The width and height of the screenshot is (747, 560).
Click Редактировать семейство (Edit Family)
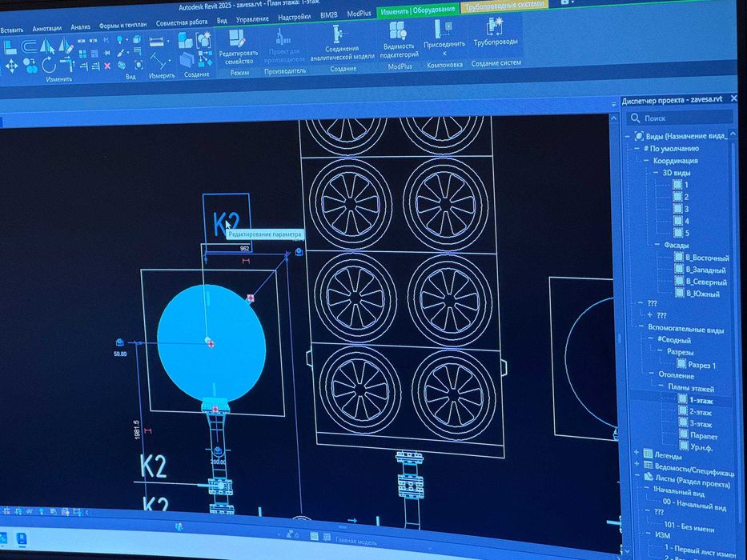click(x=239, y=47)
